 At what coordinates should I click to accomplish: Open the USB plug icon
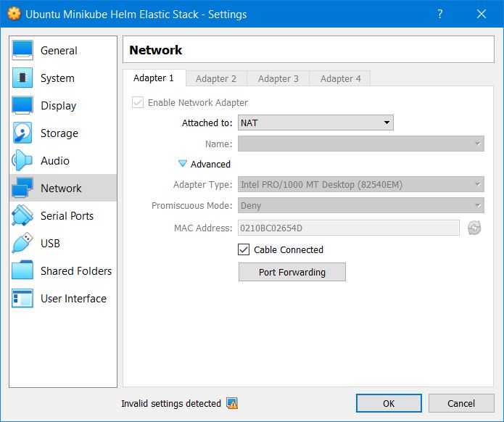tap(22, 244)
